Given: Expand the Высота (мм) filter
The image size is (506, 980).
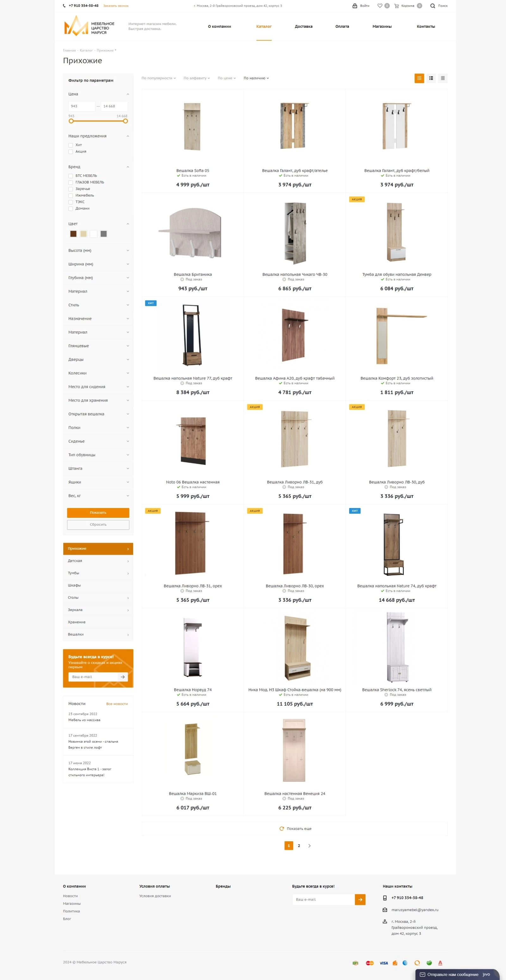Looking at the screenshot, I should [x=98, y=250].
